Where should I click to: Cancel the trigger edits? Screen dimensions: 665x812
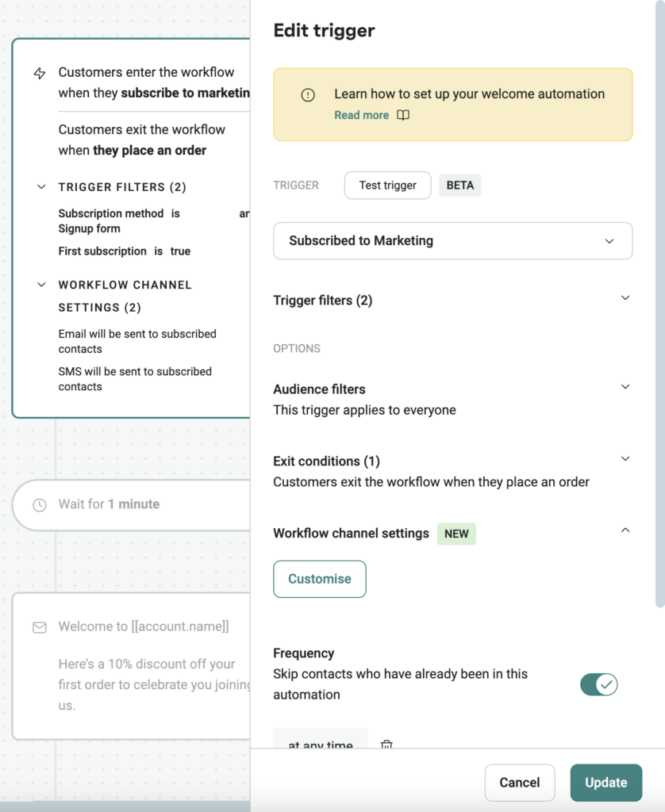click(x=519, y=783)
